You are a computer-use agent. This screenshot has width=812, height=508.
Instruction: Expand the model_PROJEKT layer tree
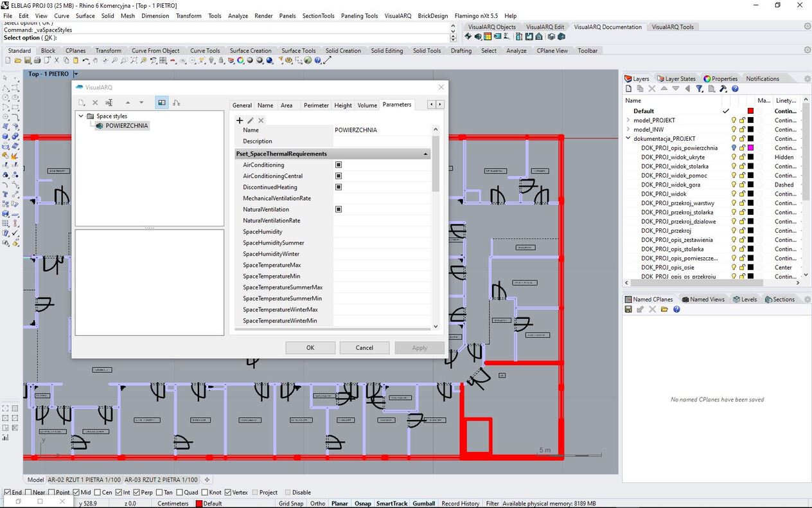pyautogui.click(x=628, y=120)
